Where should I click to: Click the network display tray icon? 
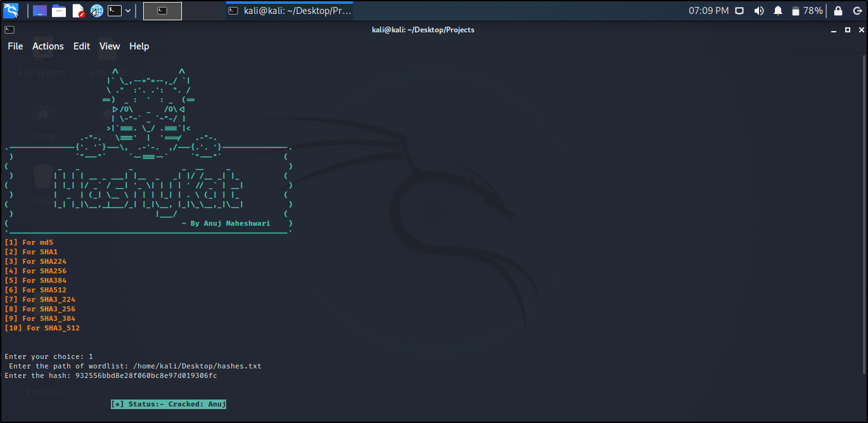[x=739, y=11]
